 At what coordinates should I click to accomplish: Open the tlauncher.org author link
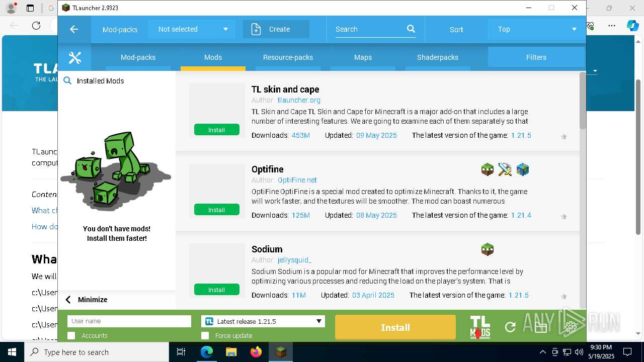click(299, 100)
